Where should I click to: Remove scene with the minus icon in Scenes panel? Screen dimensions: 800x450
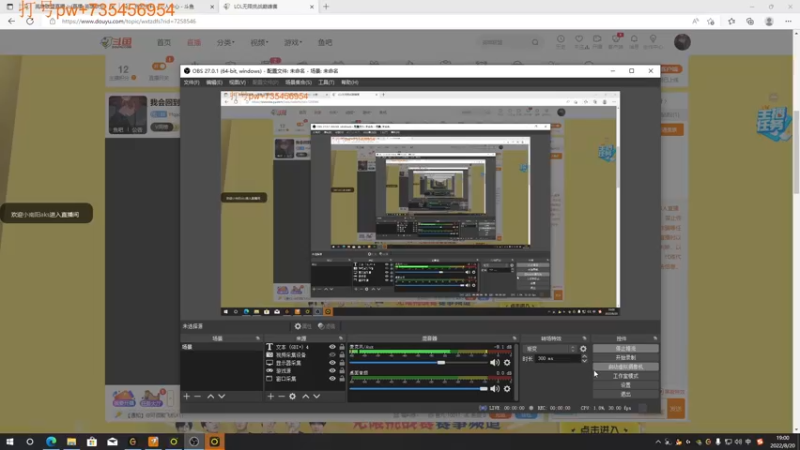tap(197, 396)
